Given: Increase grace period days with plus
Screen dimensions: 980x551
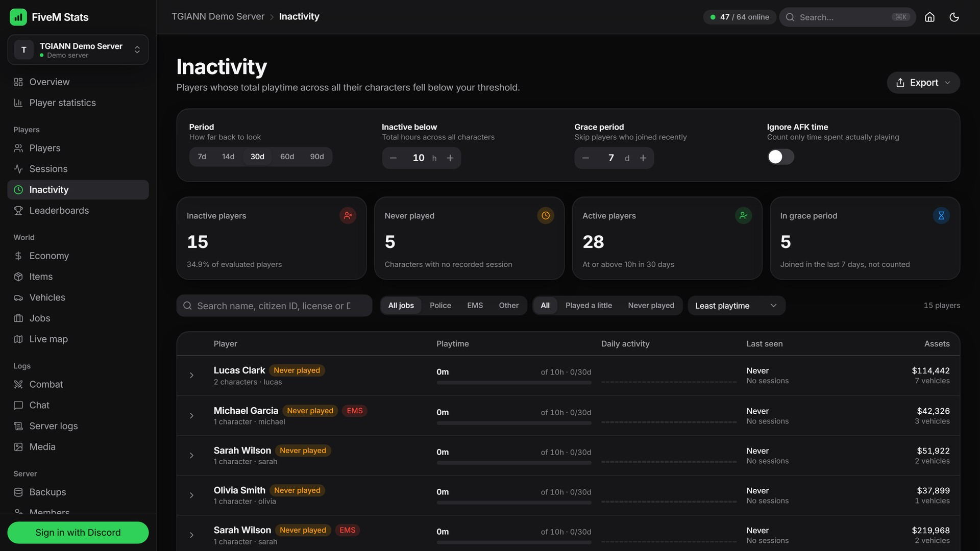Looking at the screenshot, I should click(x=643, y=158).
